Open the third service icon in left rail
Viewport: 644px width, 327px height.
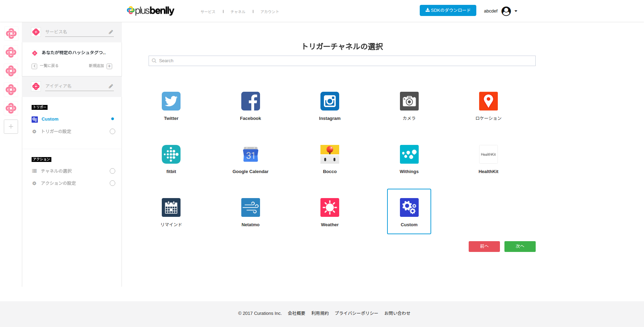[x=11, y=71]
